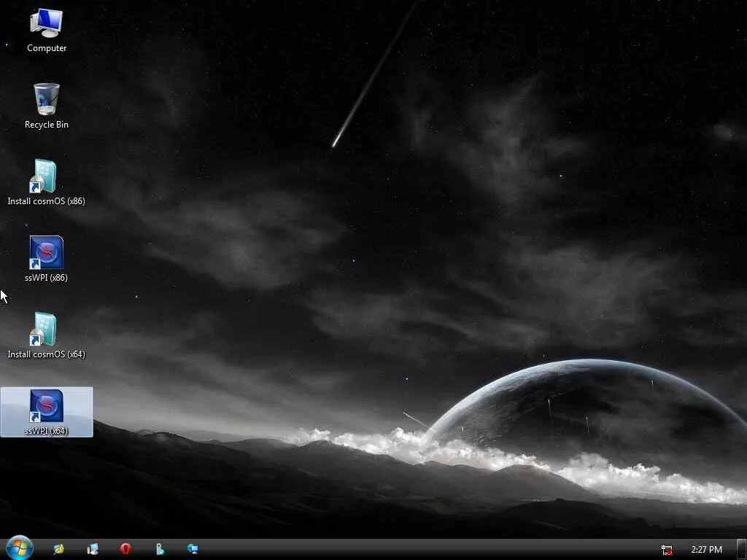Click the network tray icon with red X
Image resolution: width=747 pixels, height=560 pixels.
click(667, 550)
